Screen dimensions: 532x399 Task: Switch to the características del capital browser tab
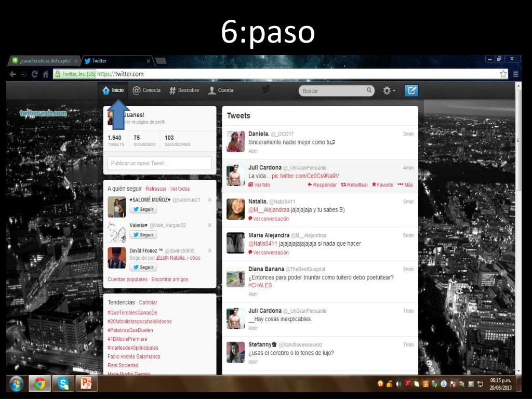tap(44, 61)
